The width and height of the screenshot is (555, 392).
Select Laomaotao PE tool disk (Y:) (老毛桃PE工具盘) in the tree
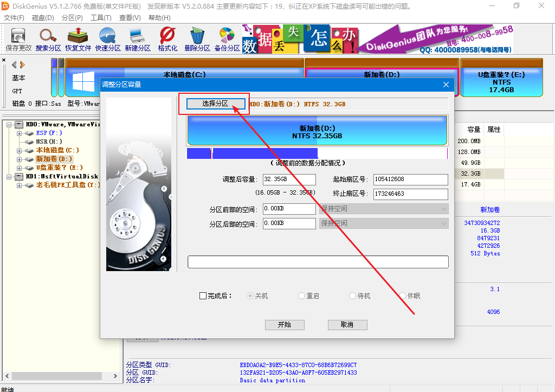click(68, 185)
